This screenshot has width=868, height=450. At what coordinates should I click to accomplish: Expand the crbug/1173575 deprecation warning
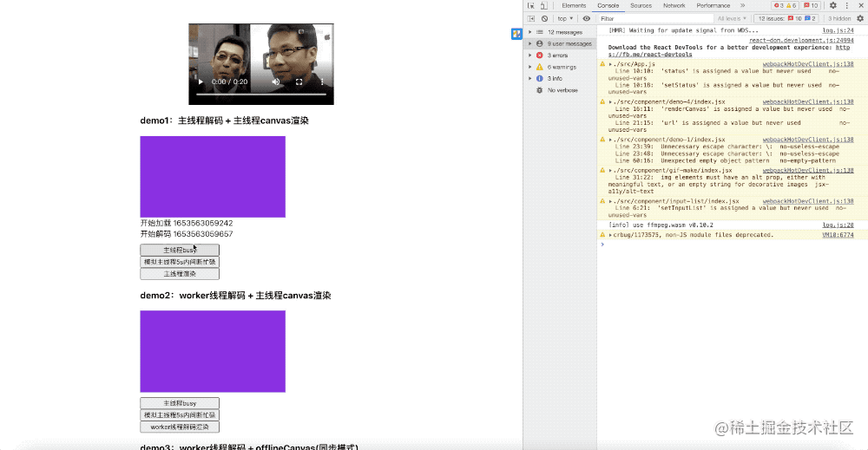(610, 235)
